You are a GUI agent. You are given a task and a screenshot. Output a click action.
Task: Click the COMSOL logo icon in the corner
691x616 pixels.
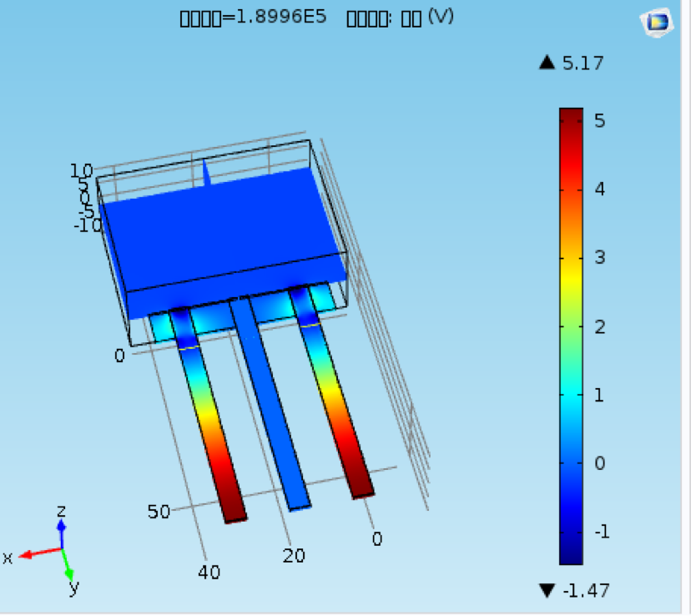(657, 22)
